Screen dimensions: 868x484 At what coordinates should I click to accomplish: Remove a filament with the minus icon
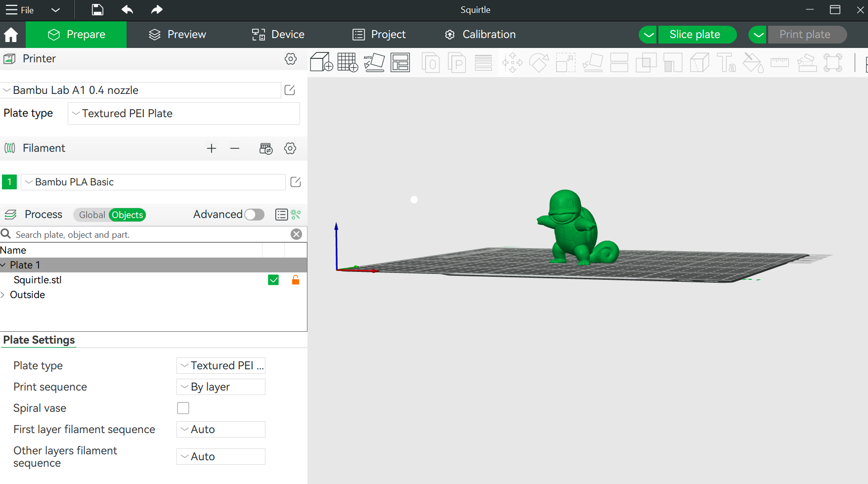pos(235,148)
